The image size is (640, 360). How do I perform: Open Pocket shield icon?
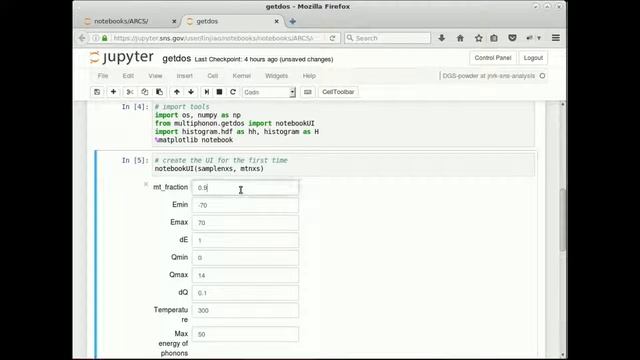pyautogui.click(x=512, y=38)
